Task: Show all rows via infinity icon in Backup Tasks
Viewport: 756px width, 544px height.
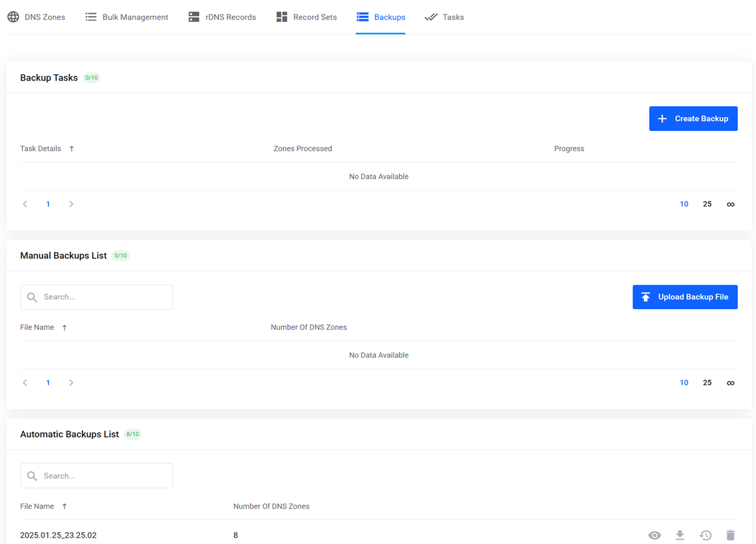Action: (x=730, y=203)
